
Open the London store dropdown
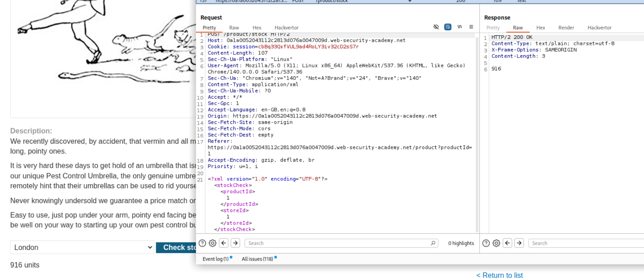click(x=82, y=247)
